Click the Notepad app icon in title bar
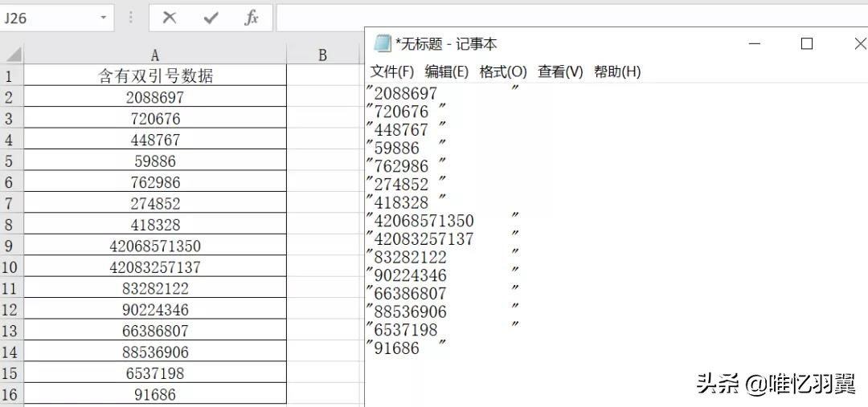 click(x=382, y=43)
